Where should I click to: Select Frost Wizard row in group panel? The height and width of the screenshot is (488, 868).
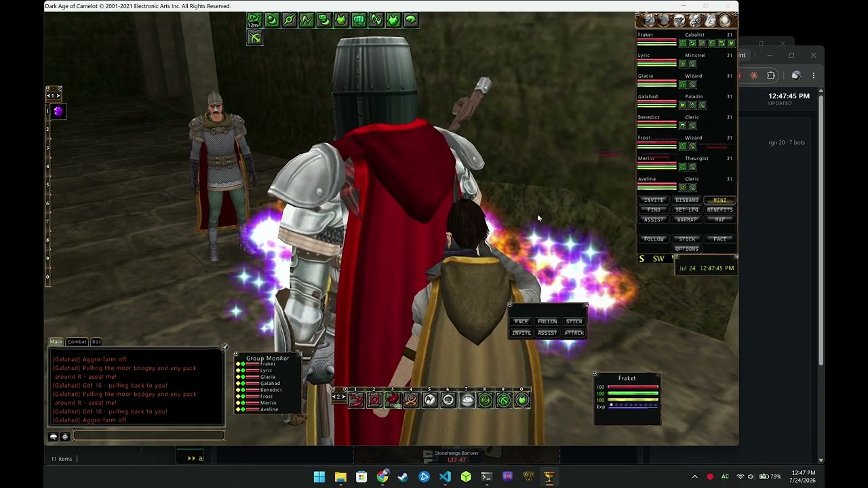686,142
